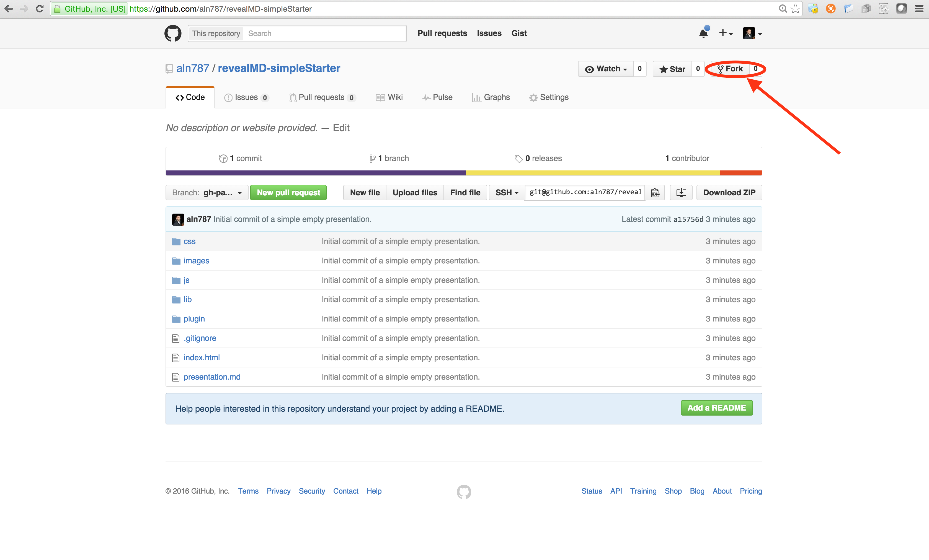This screenshot has width=929, height=560.
Task: Click the clone in Desktop icon button
Action: click(x=681, y=193)
